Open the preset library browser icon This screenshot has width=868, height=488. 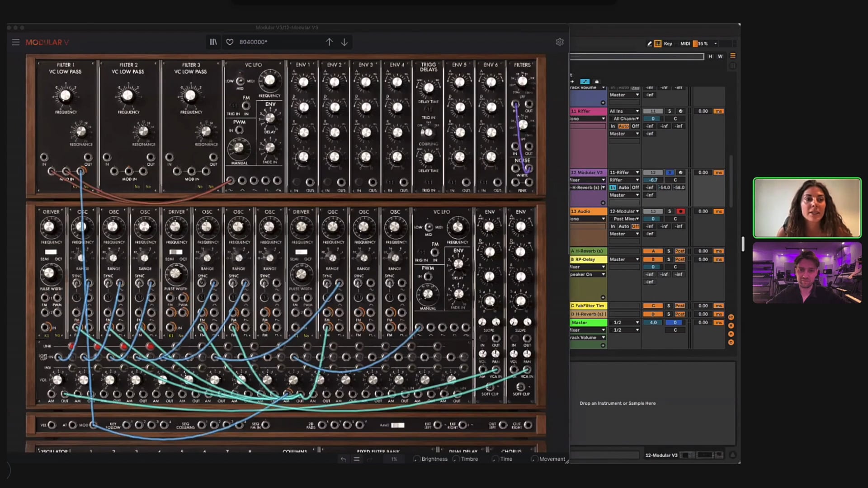(x=213, y=42)
